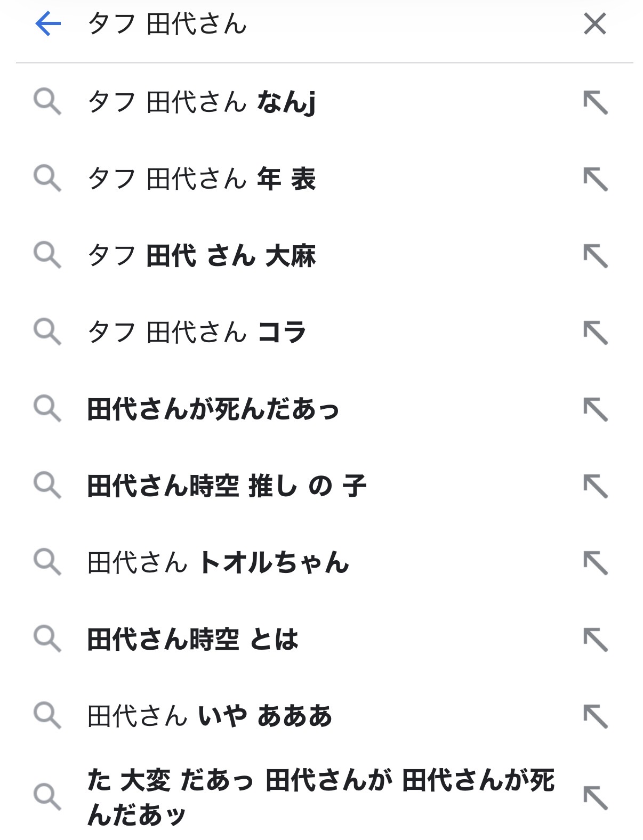Open suggestion 田代さん時空 とは
The width and height of the screenshot is (643, 840).
click(x=192, y=640)
